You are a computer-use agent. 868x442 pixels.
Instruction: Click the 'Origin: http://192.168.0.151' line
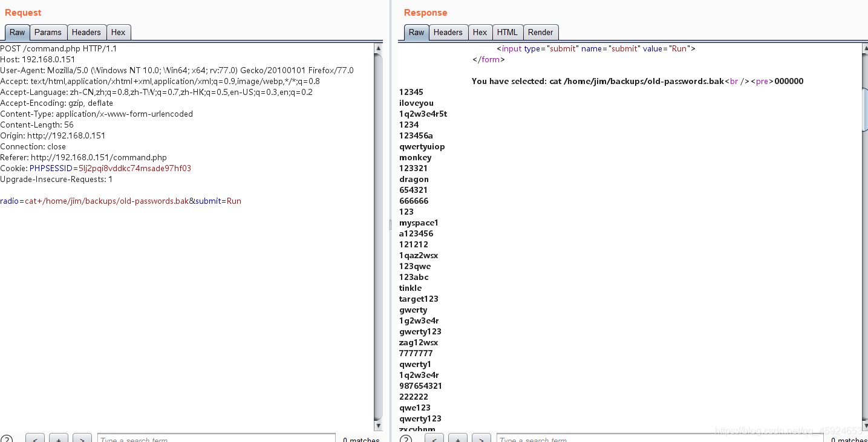coord(53,135)
